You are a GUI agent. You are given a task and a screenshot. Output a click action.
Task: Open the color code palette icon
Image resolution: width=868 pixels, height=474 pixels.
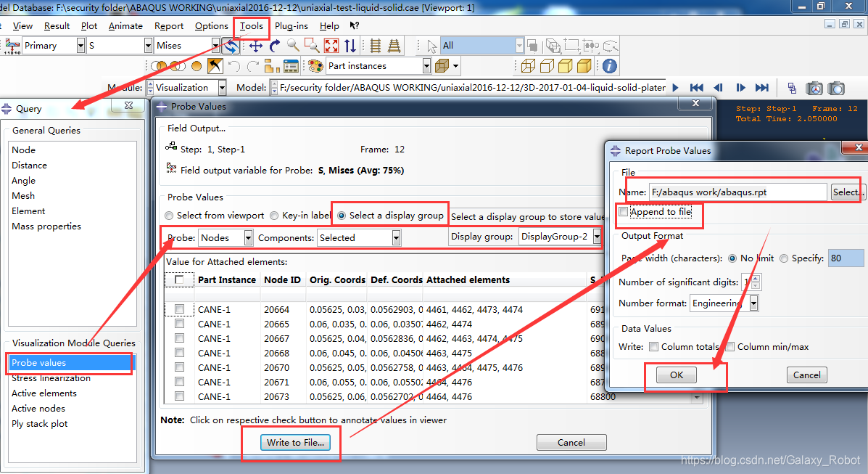pyautogui.click(x=315, y=66)
